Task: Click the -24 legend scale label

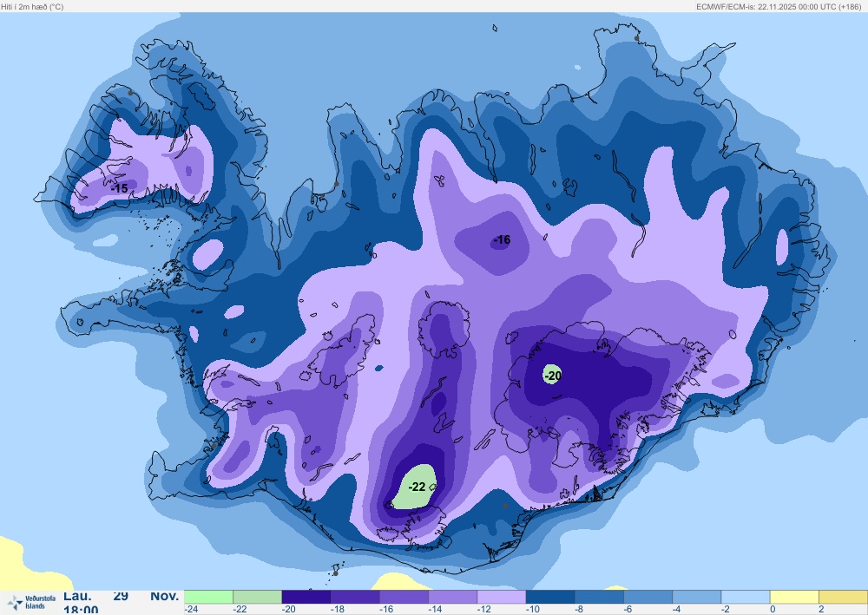Action: [x=192, y=610]
